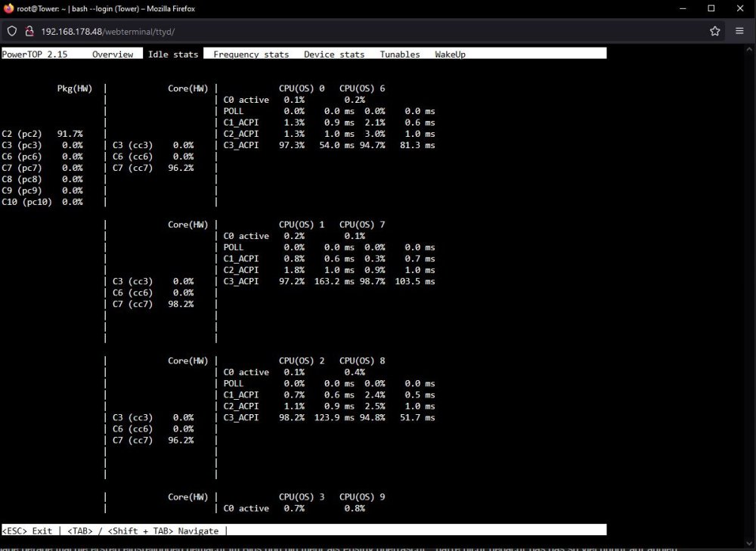Bookmark this page with the star icon
Viewport: 756px width, 551px height.
[714, 31]
